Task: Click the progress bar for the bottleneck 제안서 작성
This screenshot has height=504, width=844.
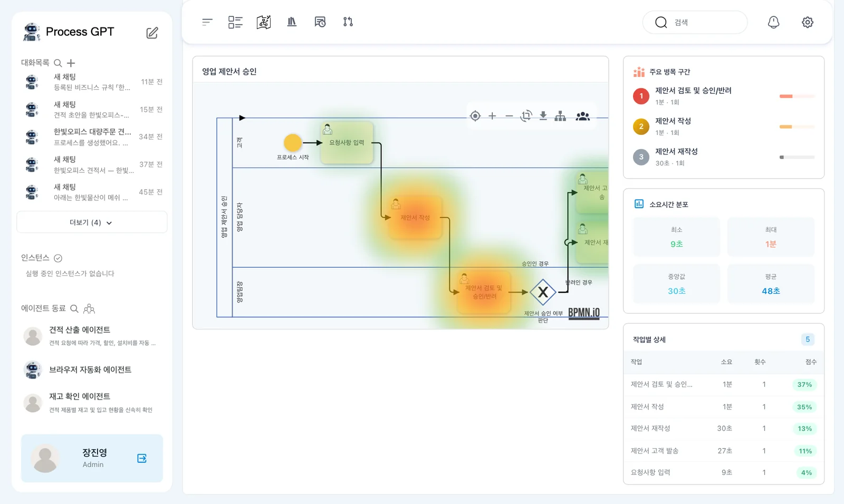Action: [x=797, y=127]
